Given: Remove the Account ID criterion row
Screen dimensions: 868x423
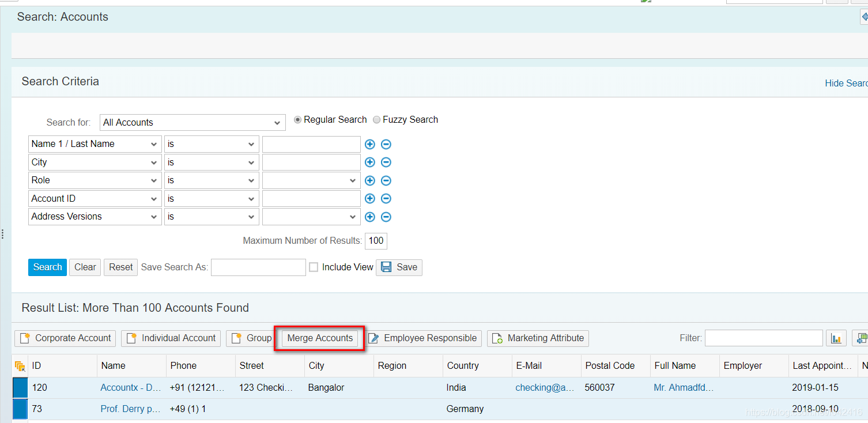Looking at the screenshot, I should [x=386, y=199].
